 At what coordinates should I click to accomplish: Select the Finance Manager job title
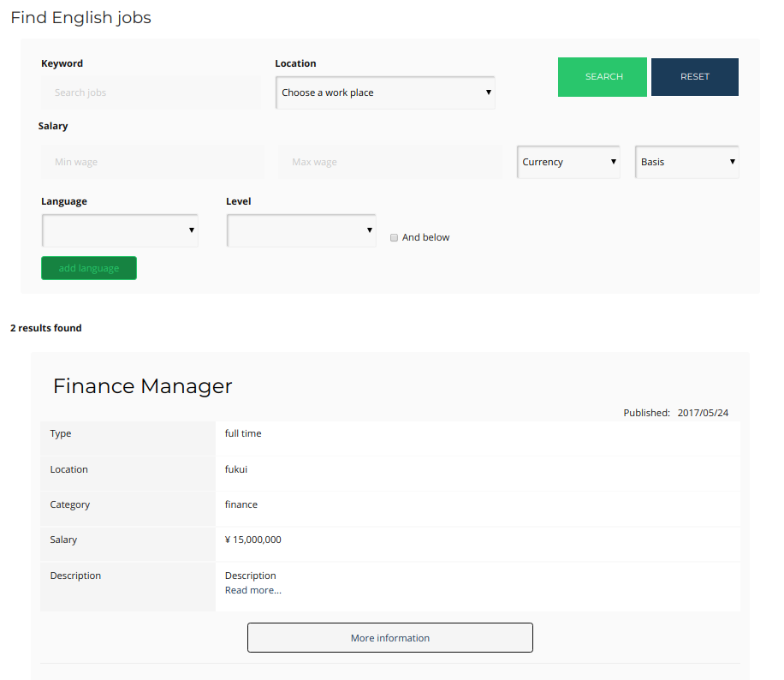tap(142, 386)
